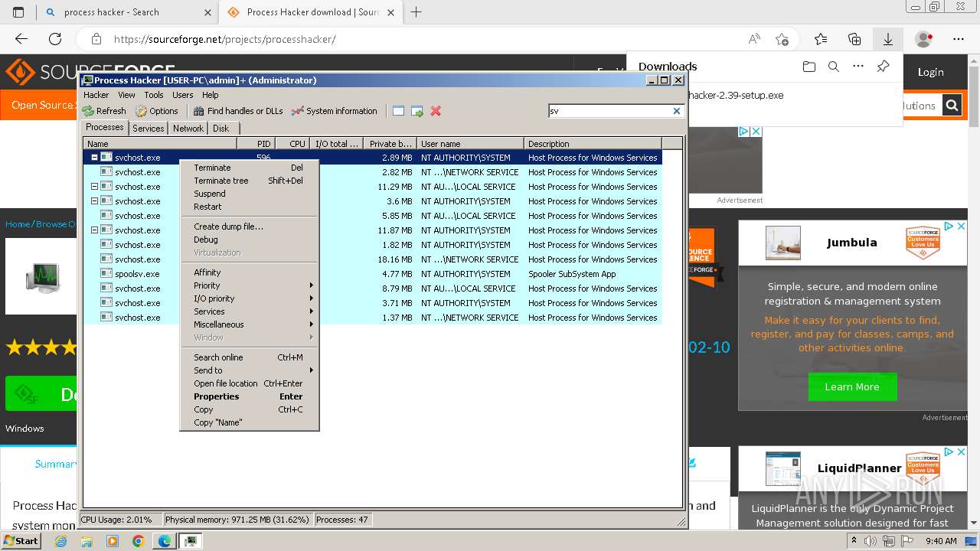The width and height of the screenshot is (980, 551).
Task: Choose Create dump file... option
Action: coord(249,227)
